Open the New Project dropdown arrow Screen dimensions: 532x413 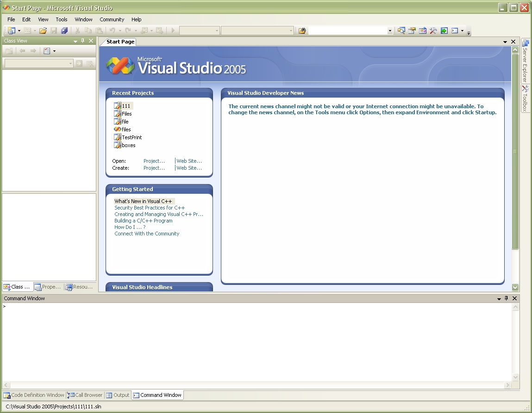point(19,31)
